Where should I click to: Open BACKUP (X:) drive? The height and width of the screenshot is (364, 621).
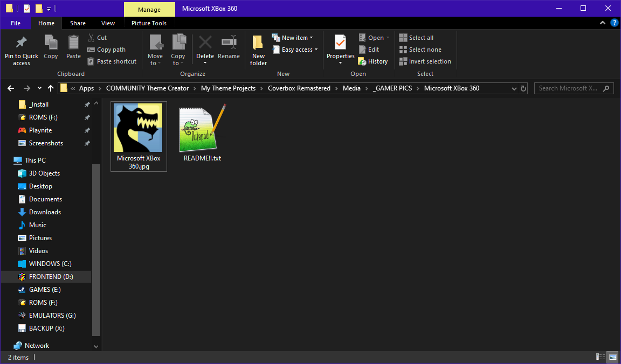[x=46, y=328]
